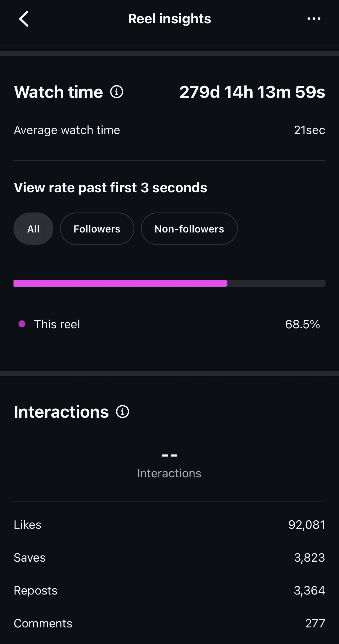Click the Reel insights title

[169, 19]
